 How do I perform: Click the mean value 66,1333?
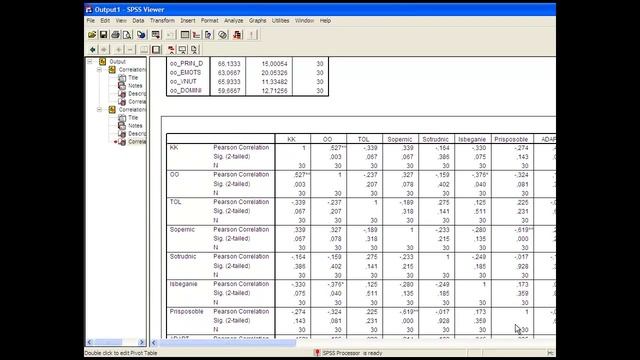coord(229,64)
